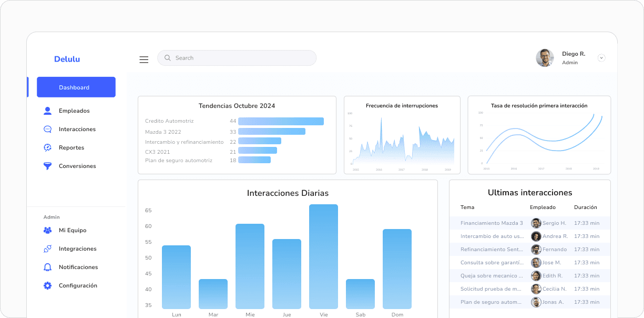Image resolution: width=644 pixels, height=318 pixels.
Task: Click Jose M. avatar in interactions list
Action: (x=536, y=263)
